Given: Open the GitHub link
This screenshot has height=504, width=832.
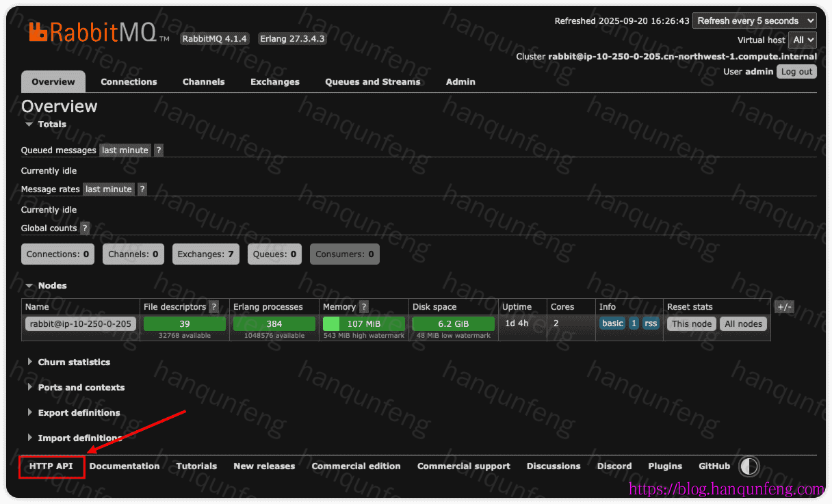Looking at the screenshot, I should (x=714, y=466).
